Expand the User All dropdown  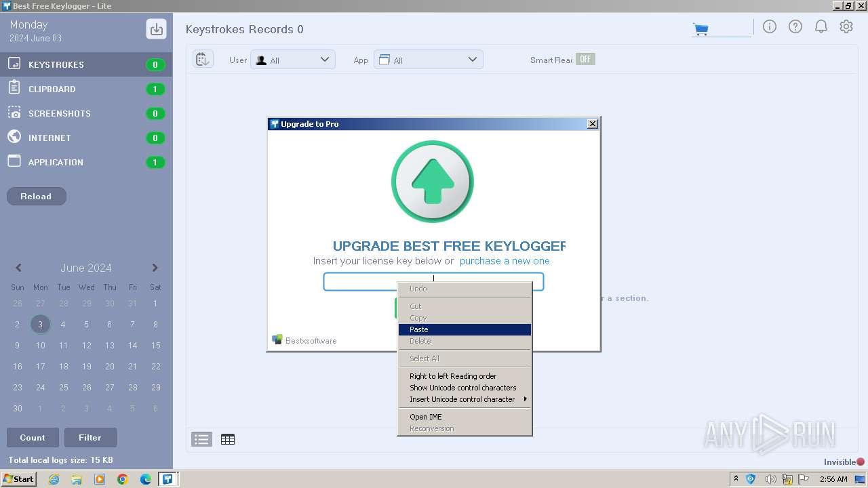tap(293, 60)
